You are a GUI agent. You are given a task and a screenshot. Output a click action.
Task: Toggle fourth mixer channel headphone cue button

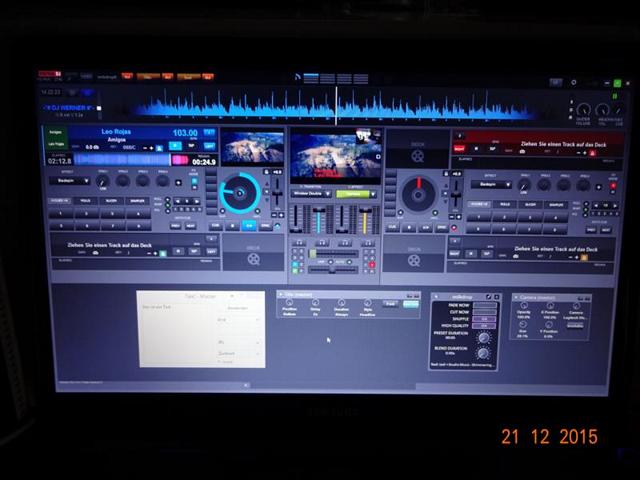click(367, 243)
